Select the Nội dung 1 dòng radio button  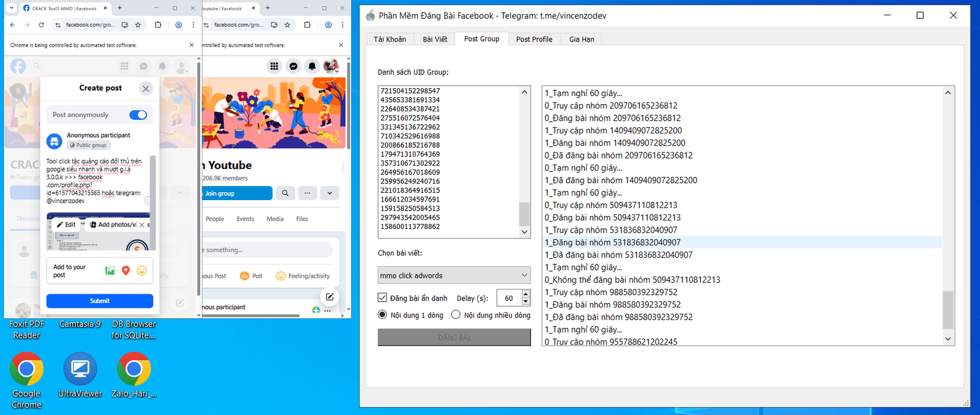(410, 315)
